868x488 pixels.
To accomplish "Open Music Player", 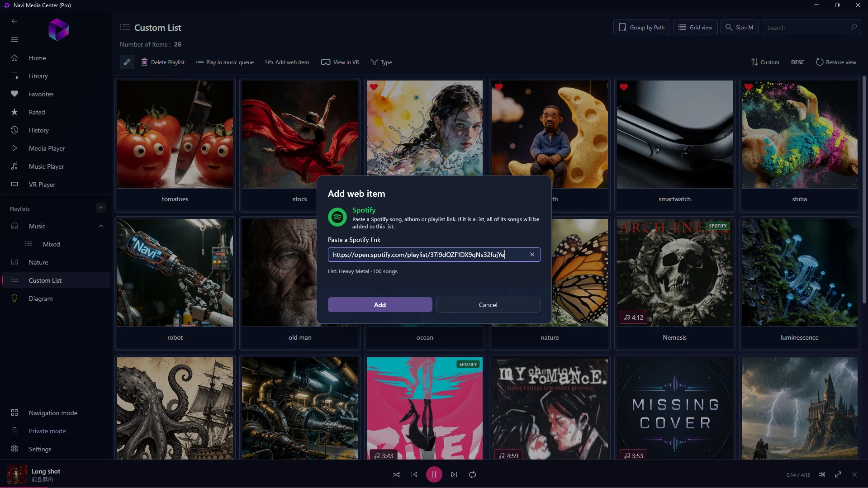I will point(56,166).
